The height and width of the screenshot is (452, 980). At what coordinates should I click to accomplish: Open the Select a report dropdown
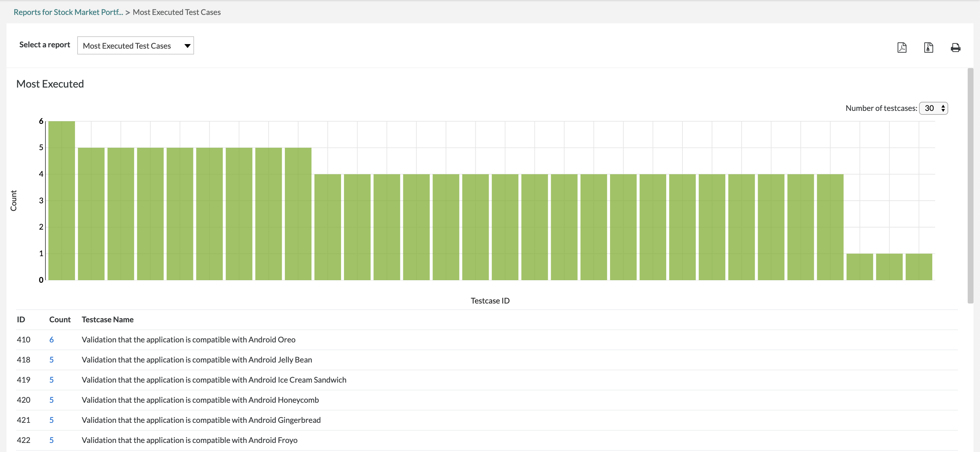(135, 46)
